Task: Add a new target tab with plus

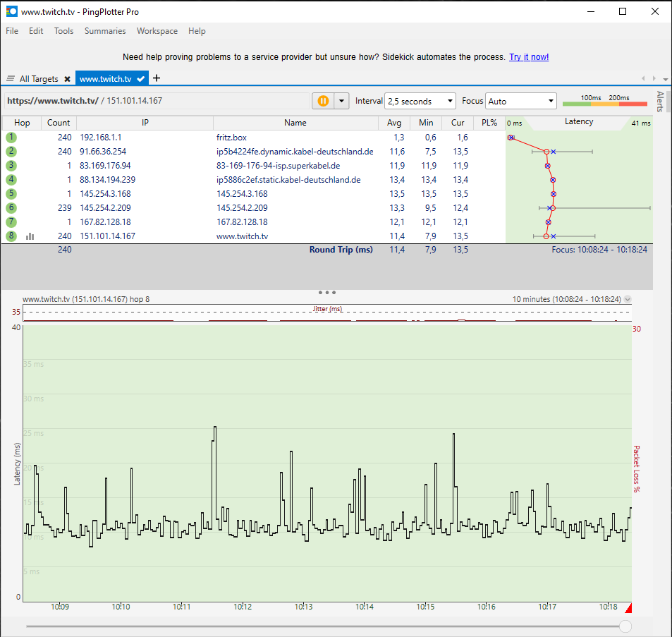Action: pos(157,78)
